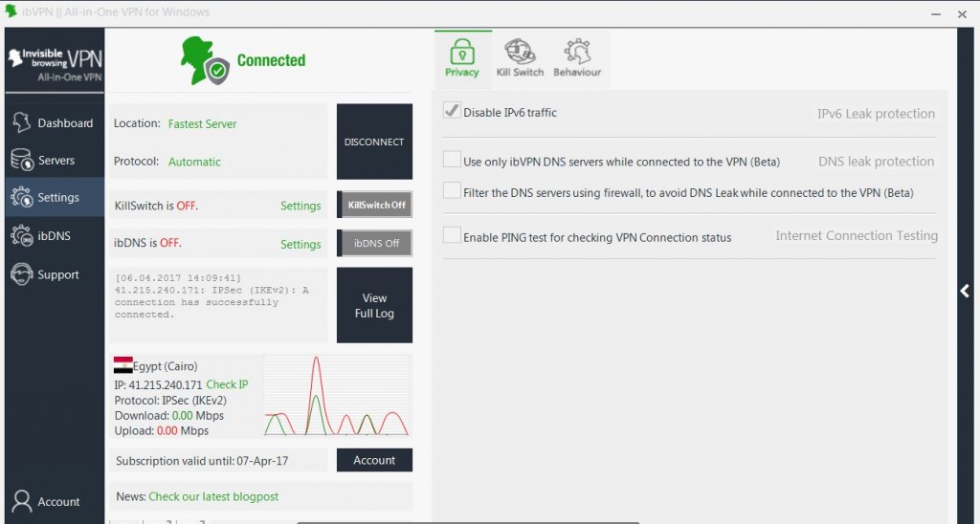Image resolution: width=980 pixels, height=524 pixels.
Task: Click the ibVPN title bar app icon
Action: pos(11,11)
